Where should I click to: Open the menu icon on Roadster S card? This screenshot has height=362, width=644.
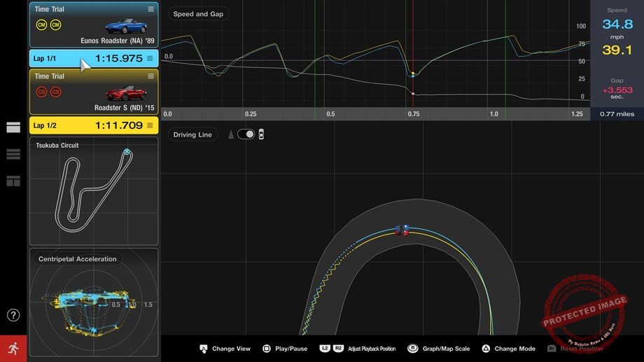[150, 76]
